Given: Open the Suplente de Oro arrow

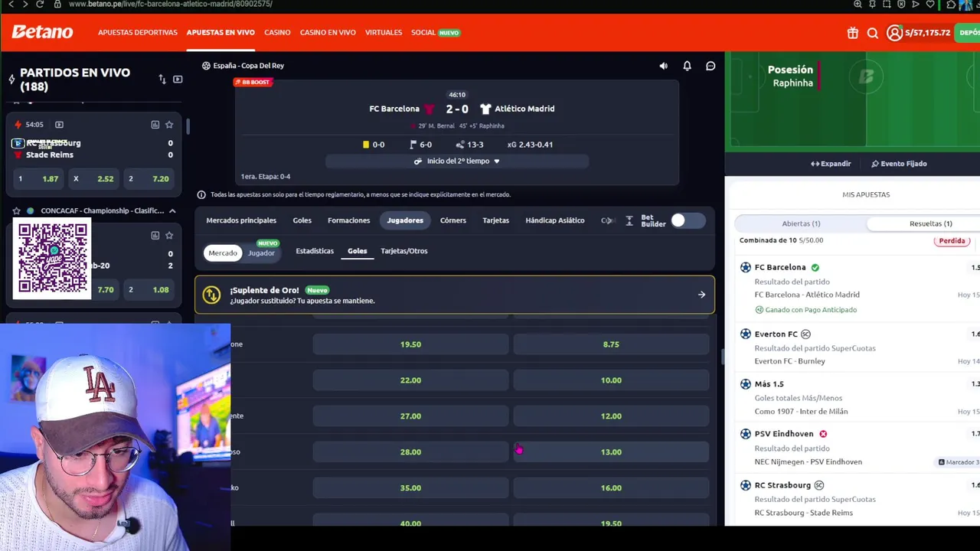Looking at the screenshot, I should (x=701, y=295).
